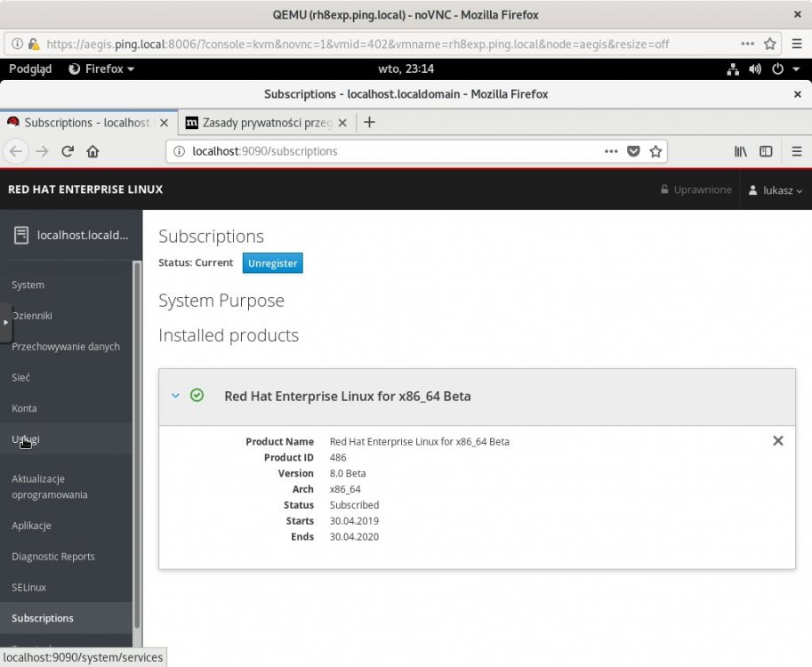
Task: Click the Ends date 30.04.2020
Action: pyautogui.click(x=354, y=537)
